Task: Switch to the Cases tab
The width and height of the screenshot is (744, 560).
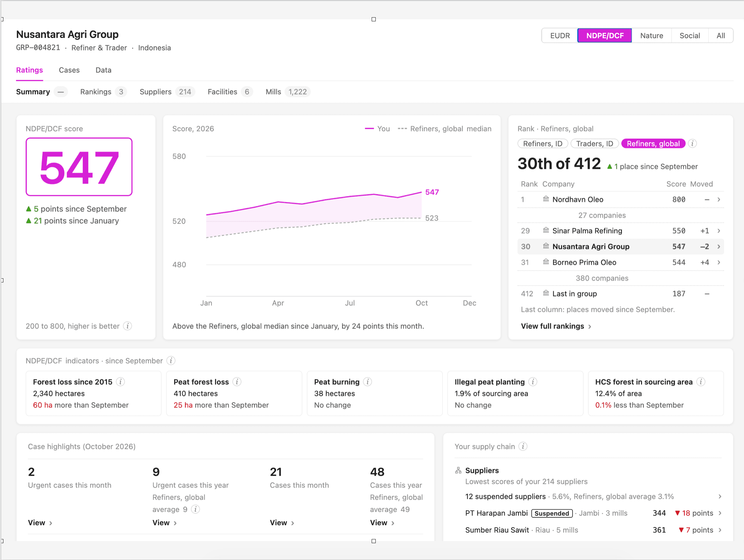Action: pyautogui.click(x=69, y=70)
